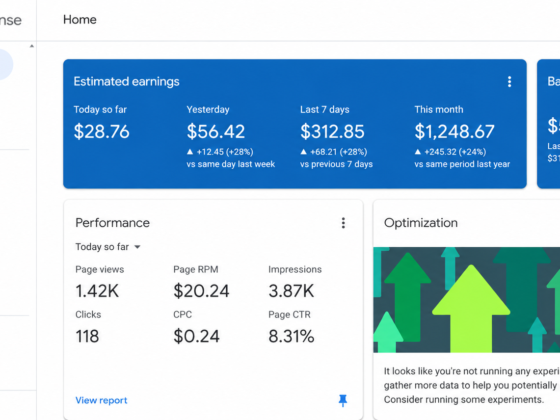
Task: Open Performance card three-dot menu
Action: tap(343, 223)
